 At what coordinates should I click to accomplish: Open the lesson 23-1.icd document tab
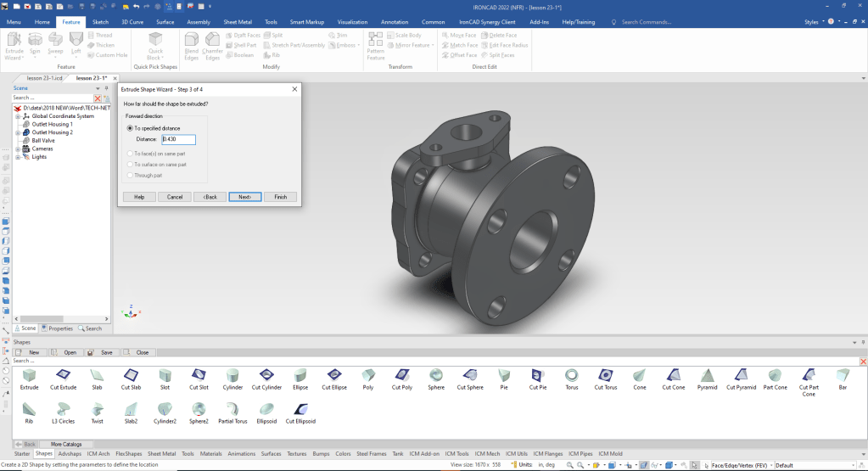46,78
